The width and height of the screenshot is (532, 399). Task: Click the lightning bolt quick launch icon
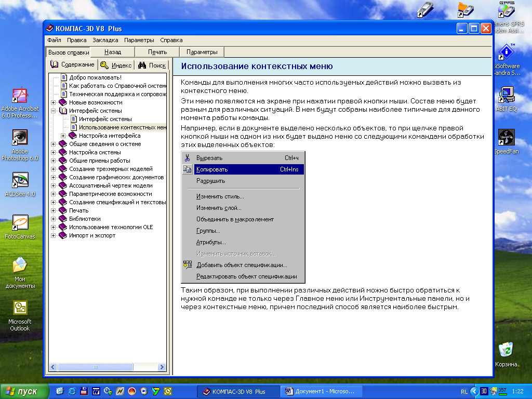click(120, 391)
